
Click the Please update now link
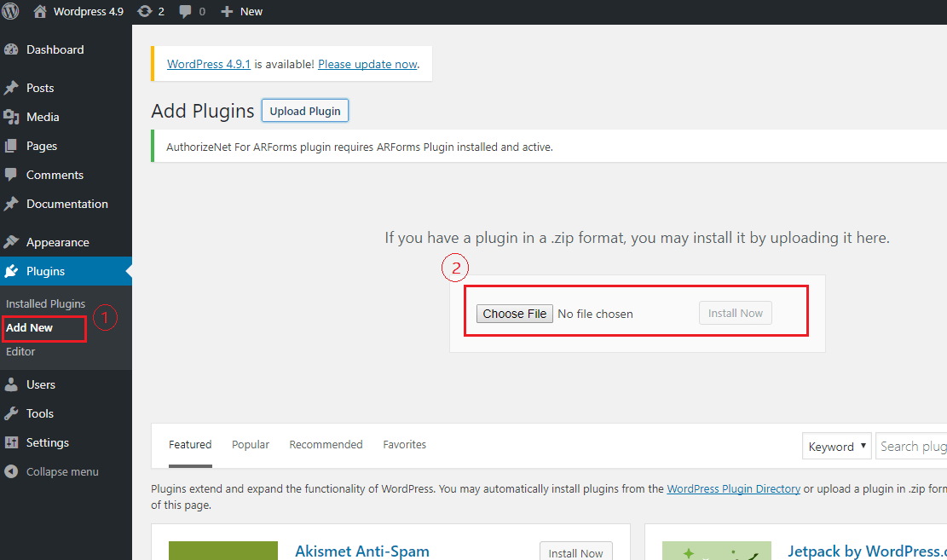pos(367,64)
